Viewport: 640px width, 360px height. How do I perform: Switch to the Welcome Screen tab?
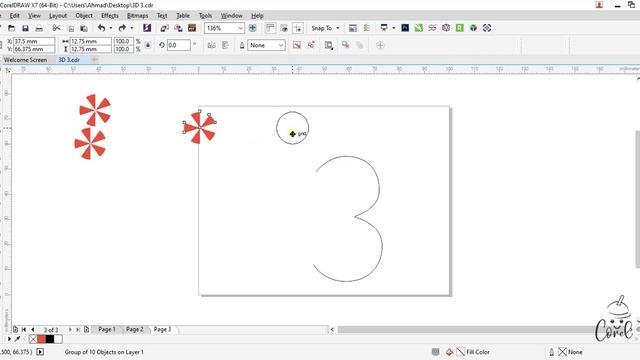click(x=25, y=60)
